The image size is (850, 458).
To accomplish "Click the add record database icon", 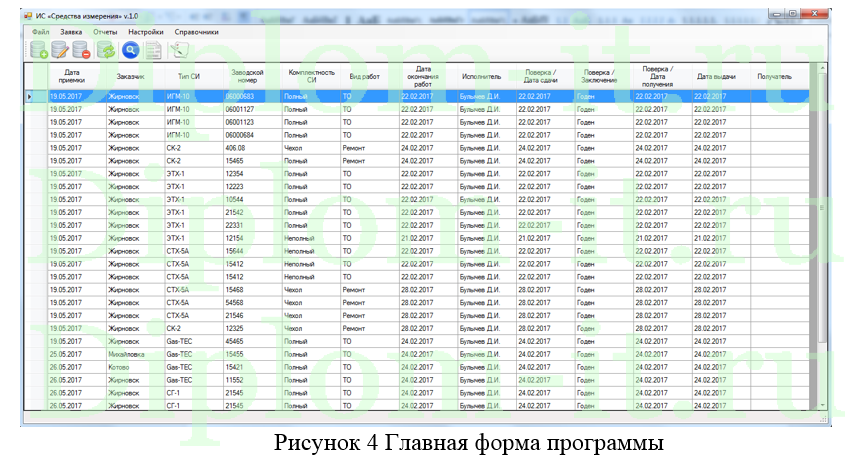I will pyautogui.click(x=38, y=49).
